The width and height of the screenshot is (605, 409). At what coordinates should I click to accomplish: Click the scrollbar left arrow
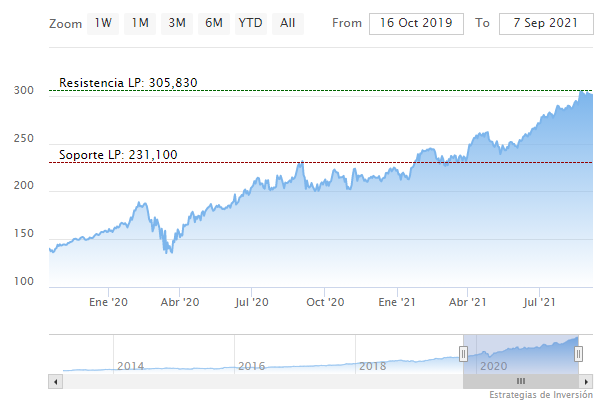56,381
